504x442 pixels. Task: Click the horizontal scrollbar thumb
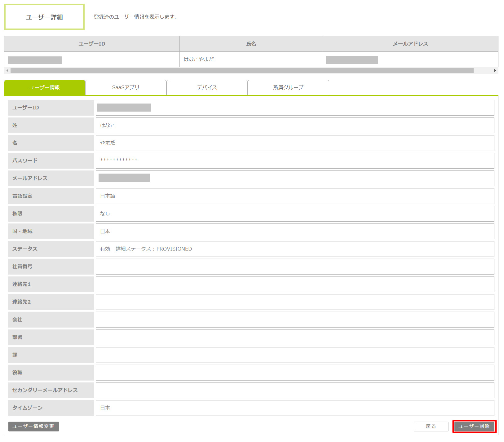pos(242,71)
